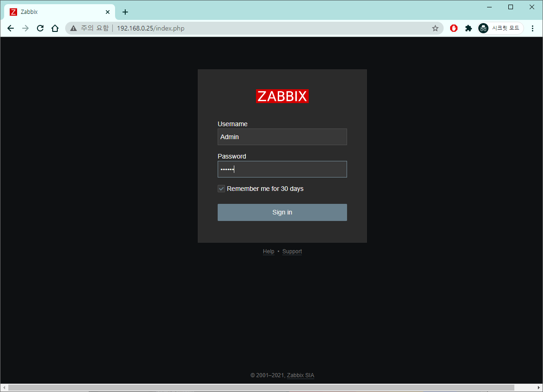The image size is (543, 392).
Task: Click the Zabbix tab favicon
Action: (13, 12)
